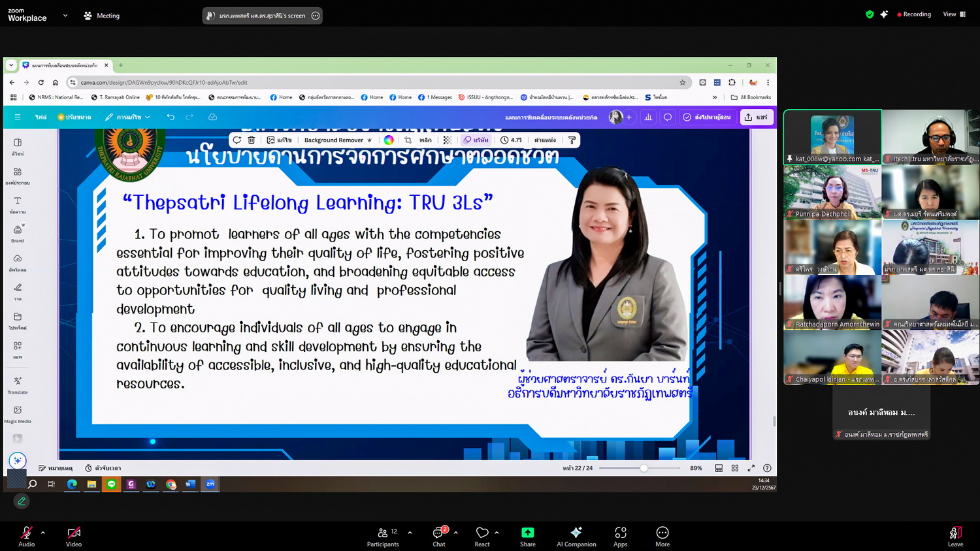Delete element with the trash icon

coord(252,140)
